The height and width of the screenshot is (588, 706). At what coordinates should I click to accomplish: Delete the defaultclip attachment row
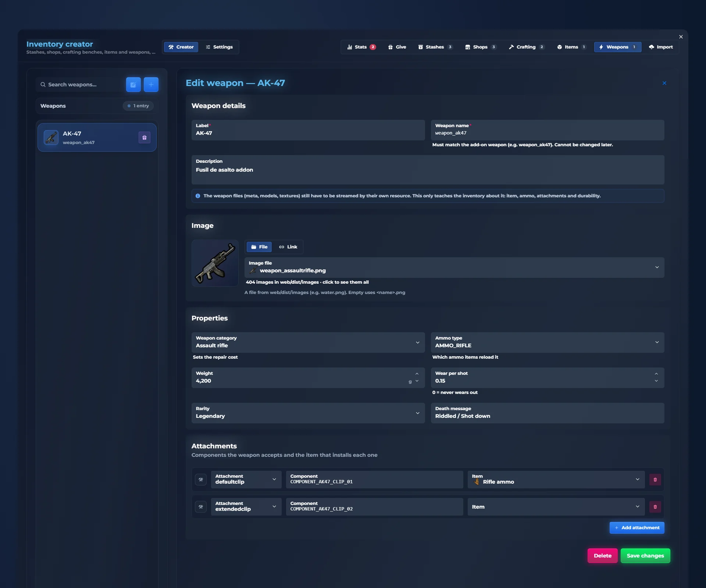[655, 480]
